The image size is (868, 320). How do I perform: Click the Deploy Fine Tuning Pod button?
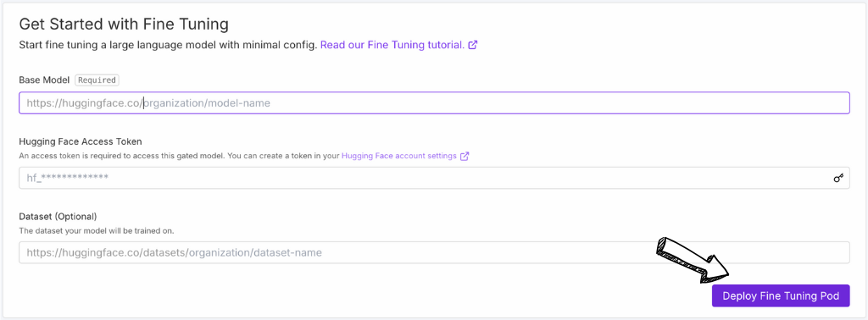[x=781, y=295]
